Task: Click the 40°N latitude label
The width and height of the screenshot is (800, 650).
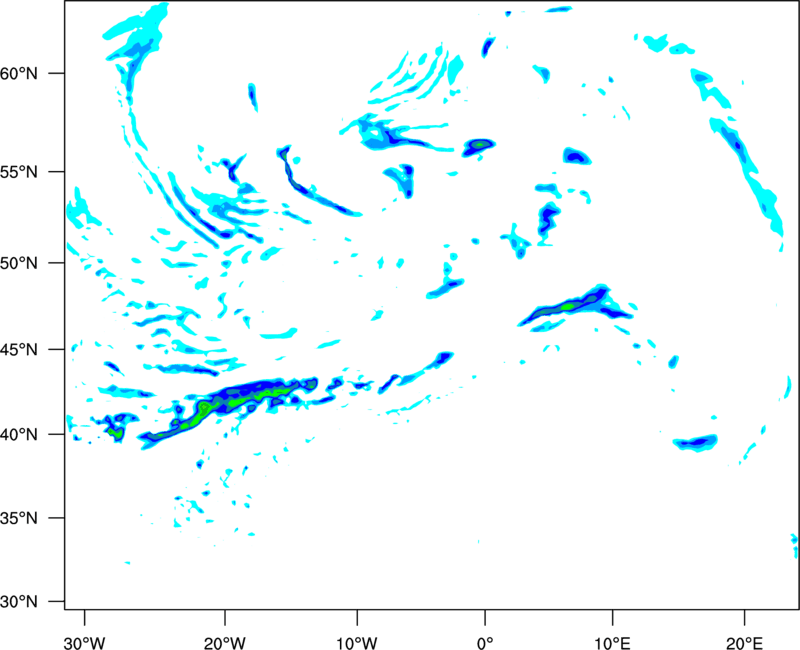Action: (x=19, y=434)
